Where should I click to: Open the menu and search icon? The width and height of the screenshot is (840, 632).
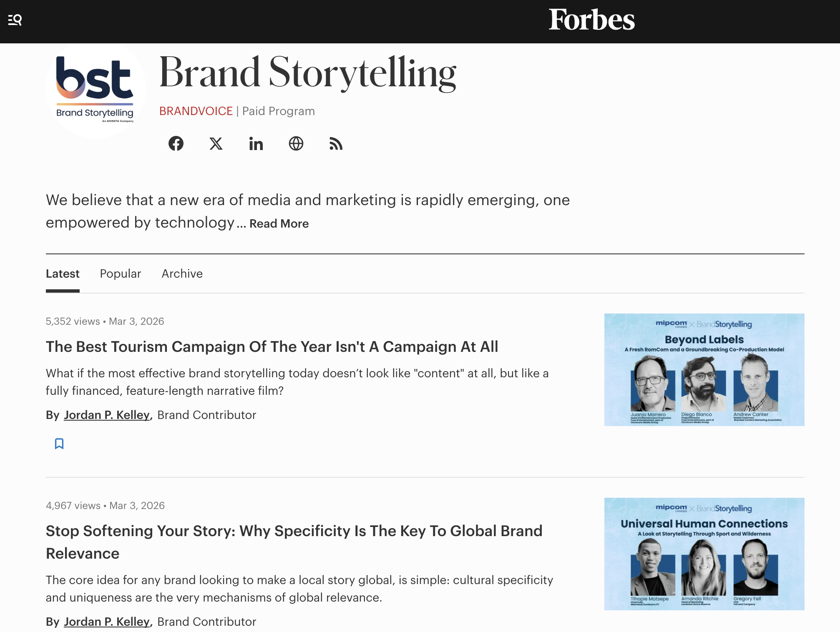(x=15, y=20)
